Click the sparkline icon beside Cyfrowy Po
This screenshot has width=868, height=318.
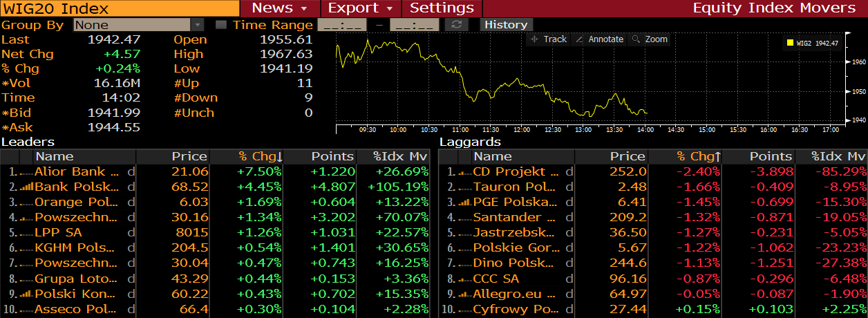[x=464, y=309]
